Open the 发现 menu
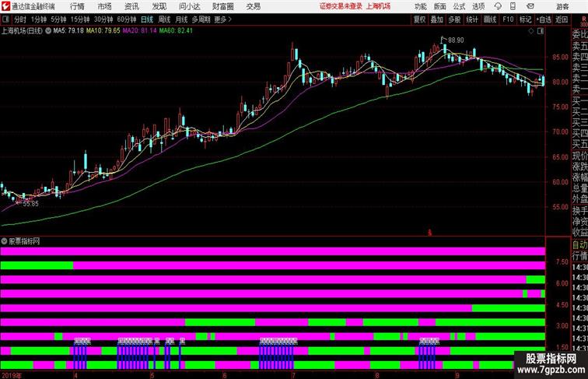 (159, 6)
